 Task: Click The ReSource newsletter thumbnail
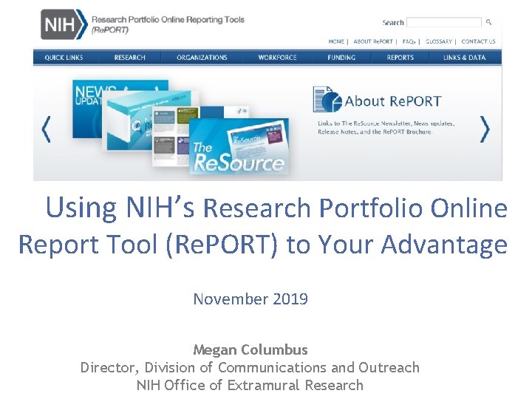click(x=239, y=146)
